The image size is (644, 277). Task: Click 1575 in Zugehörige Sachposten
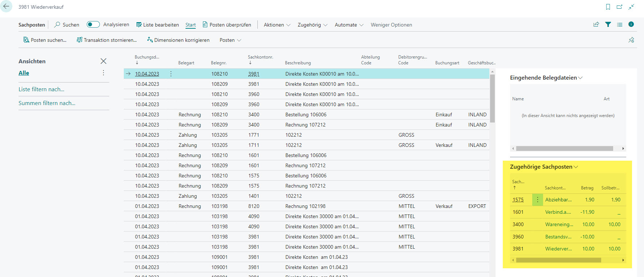click(x=518, y=200)
